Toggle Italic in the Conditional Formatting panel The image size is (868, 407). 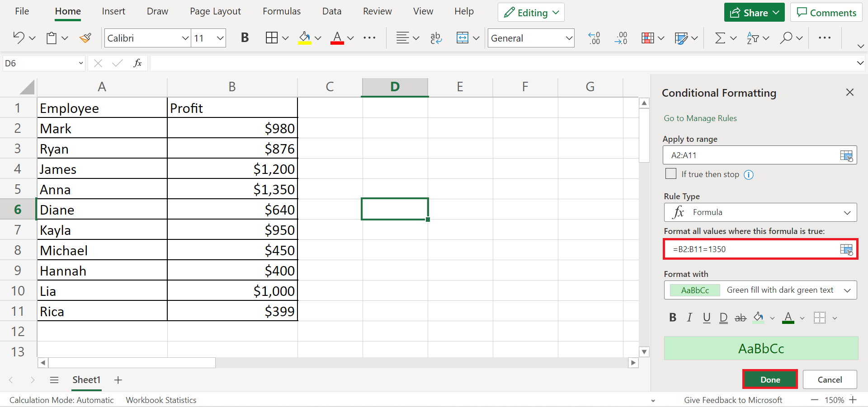[x=689, y=318]
